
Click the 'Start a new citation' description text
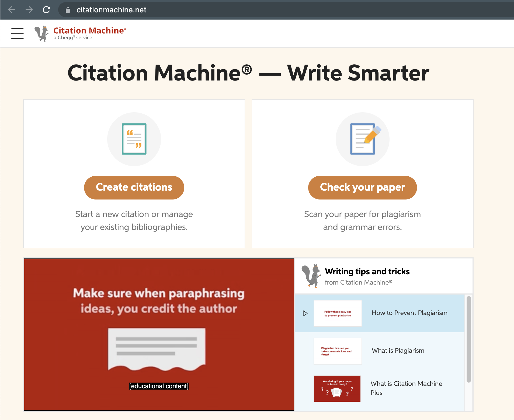click(134, 220)
